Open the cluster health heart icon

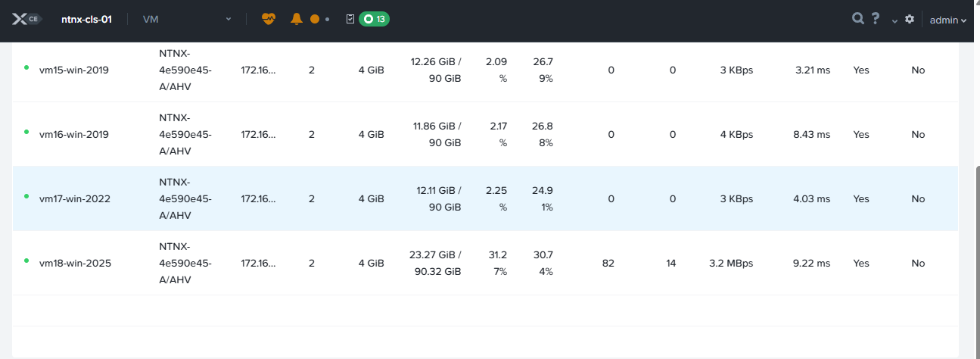269,19
